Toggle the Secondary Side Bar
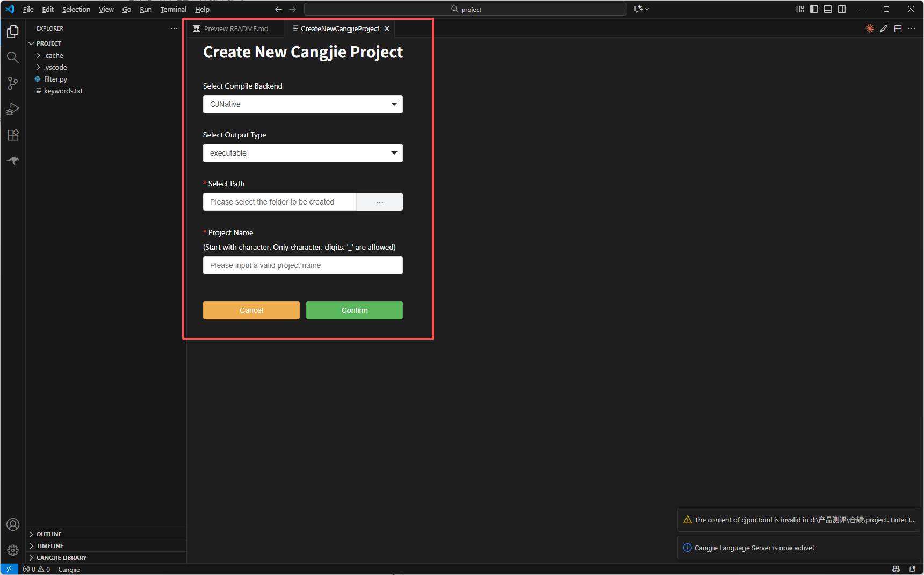924x575 pixels. (x=842, y=9)
